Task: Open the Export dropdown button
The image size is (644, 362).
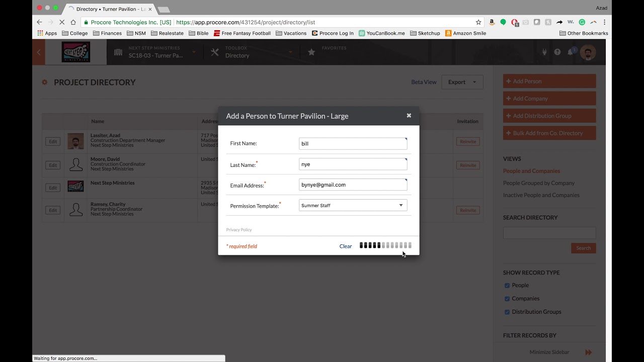Action: (462, 82)
